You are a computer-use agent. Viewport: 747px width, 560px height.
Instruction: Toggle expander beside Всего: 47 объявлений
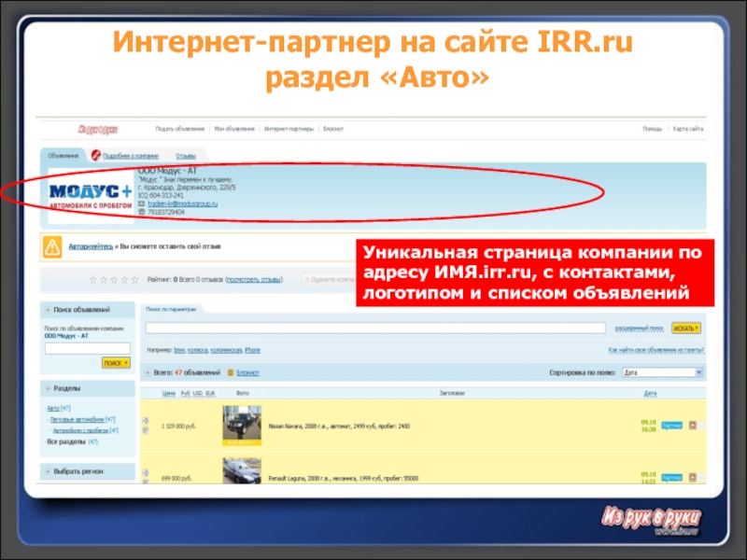click(148, 372)
